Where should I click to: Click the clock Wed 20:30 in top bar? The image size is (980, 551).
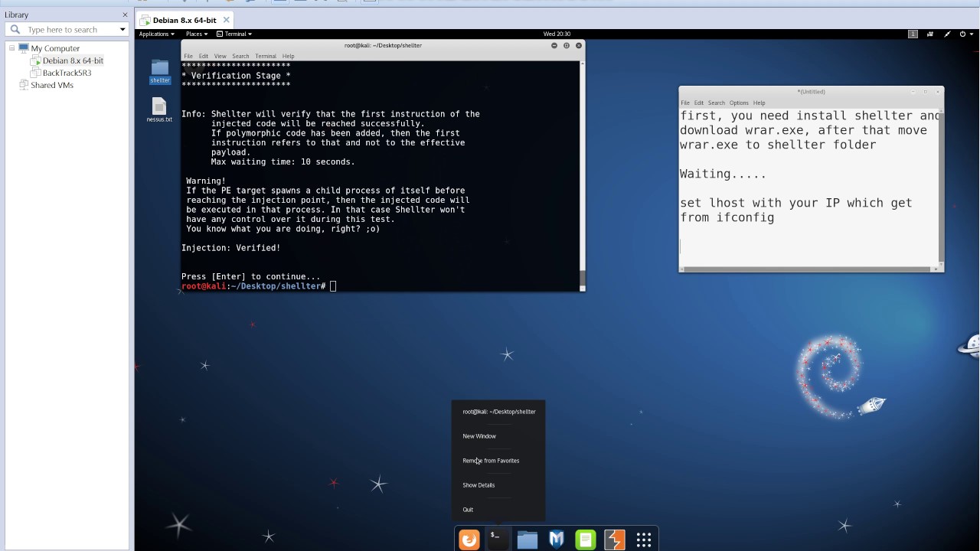click(557, 34)
